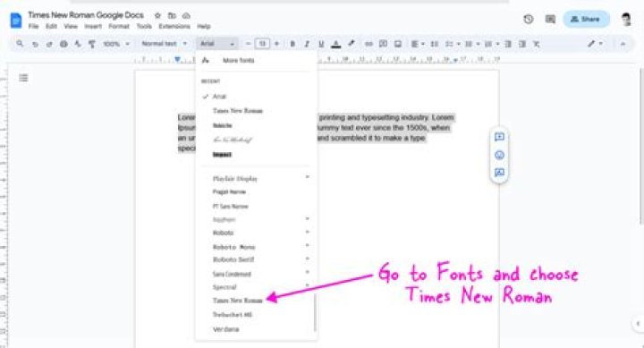644x348 pixels.
Task: Click the insert image icon
Action: pos(397,44)
